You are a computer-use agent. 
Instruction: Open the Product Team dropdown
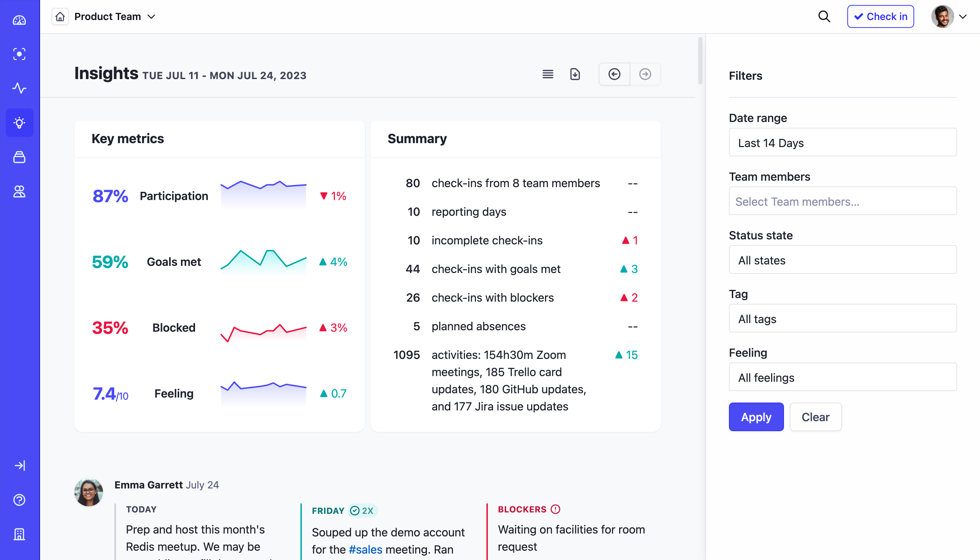click(x=114, y=16)
